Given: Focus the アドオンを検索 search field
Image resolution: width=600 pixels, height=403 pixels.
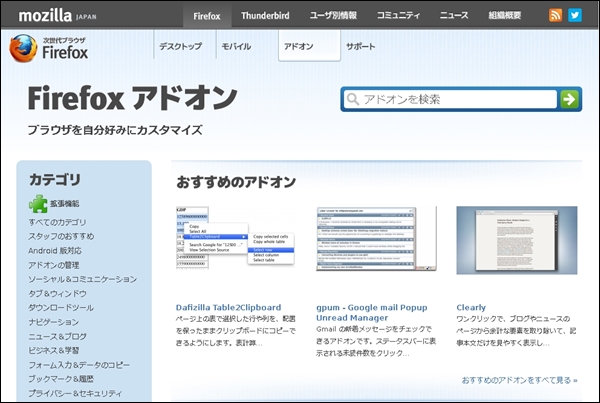Looking at the screenshot, I should (x=450, y=99).
